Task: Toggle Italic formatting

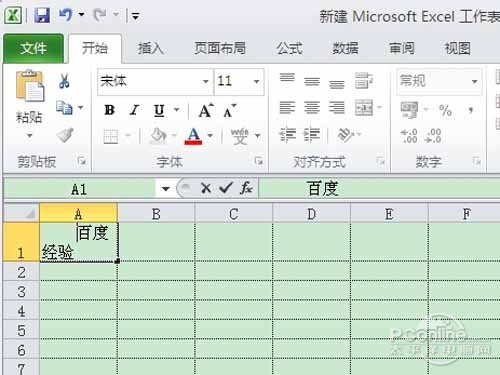Action: 134,110
